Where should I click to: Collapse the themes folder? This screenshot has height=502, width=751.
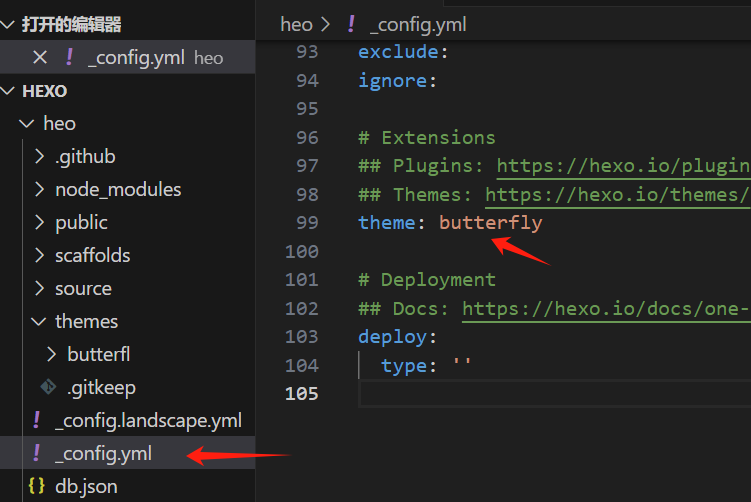point(39,321)
